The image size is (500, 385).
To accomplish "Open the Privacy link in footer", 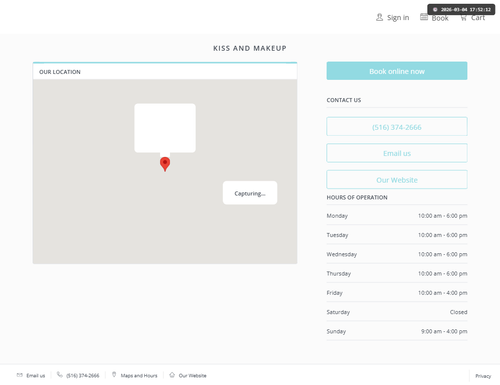I will click(x=483, y=376).
